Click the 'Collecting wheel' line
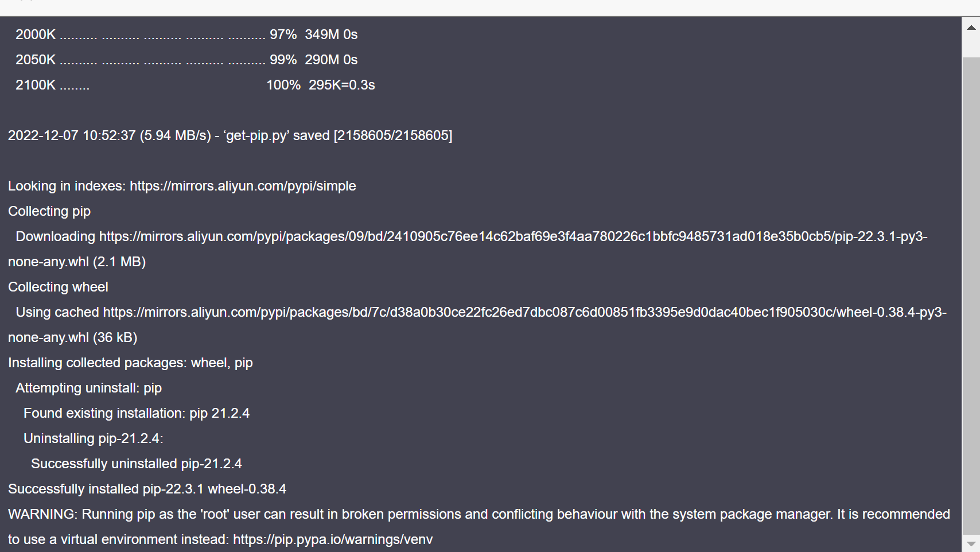This screenshot has height=552, width=980. click(58, 287)
